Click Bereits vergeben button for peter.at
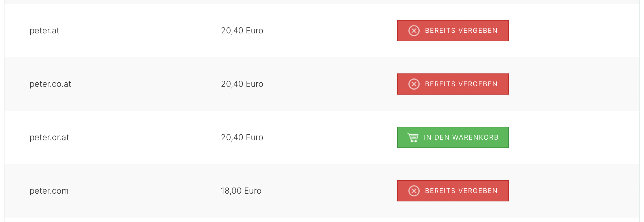Screen dimensions: 644x222 453,31
